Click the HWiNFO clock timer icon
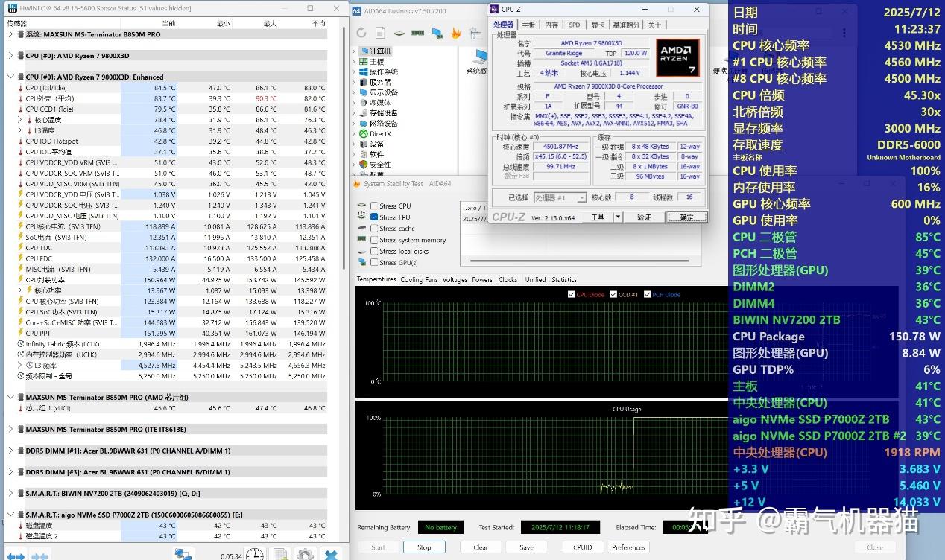 tap(255, 555)
